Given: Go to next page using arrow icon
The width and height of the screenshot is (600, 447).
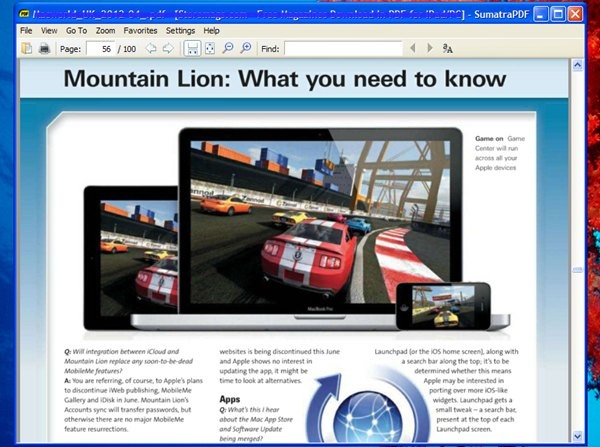Looking at the screenshot, I should (168, 48).
